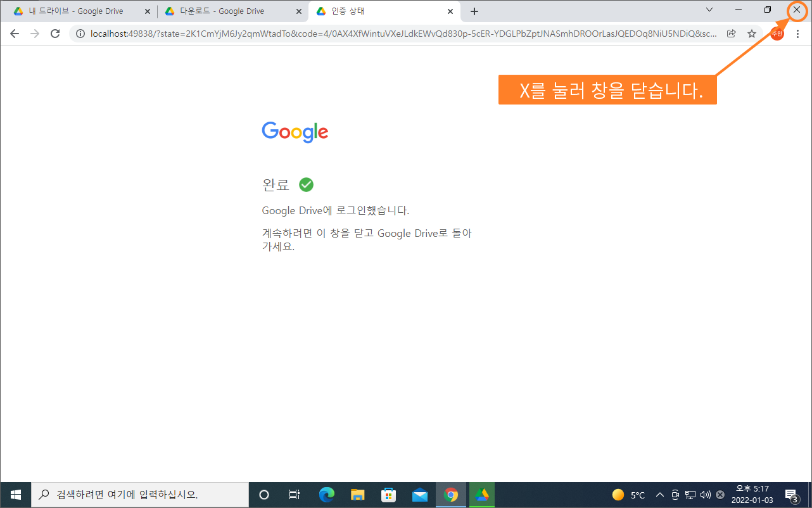Open clock showing 오후 5:17
This screenshot has height=508, width=812.
(752, 494)
